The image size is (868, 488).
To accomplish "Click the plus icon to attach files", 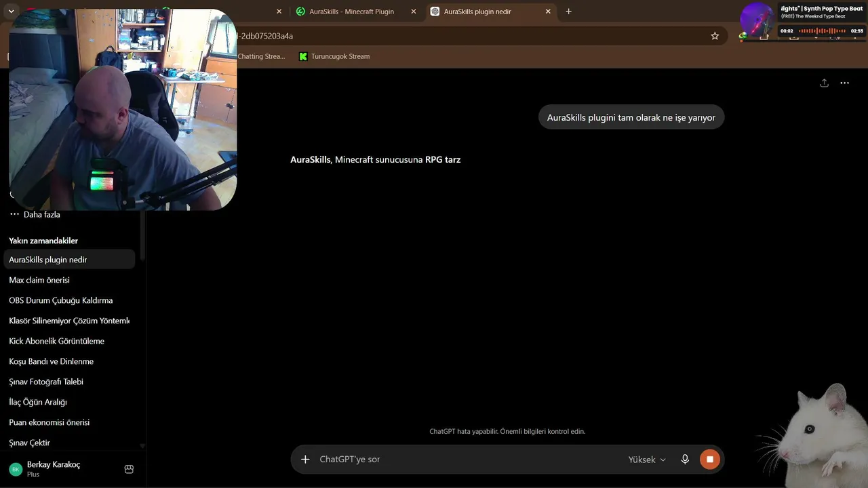I will pyautogui.click(x=305, y=460).
